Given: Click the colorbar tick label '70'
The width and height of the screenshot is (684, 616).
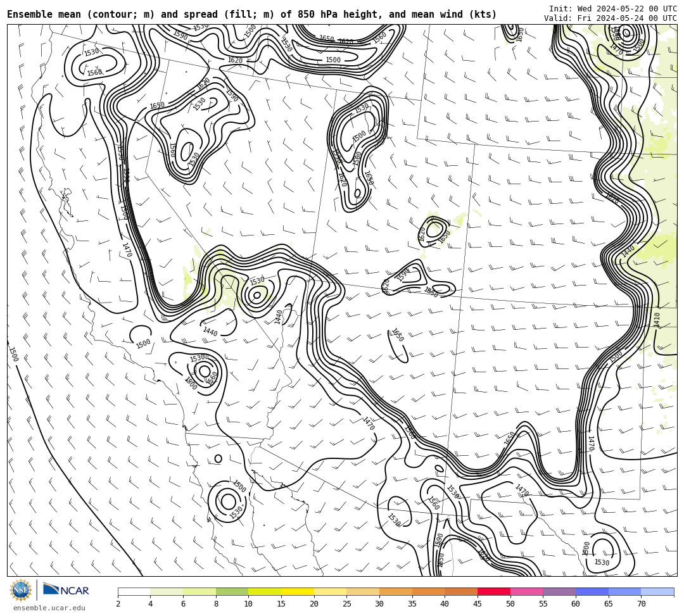Looking at the screenshot, I should pyautogui.click(x=641, y=604).
